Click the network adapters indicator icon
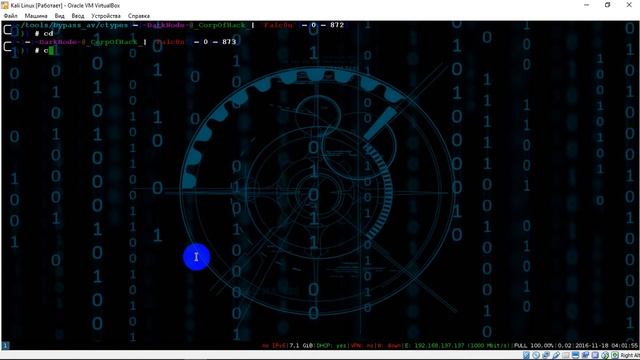The image size is (640, 360). [546, 355]
